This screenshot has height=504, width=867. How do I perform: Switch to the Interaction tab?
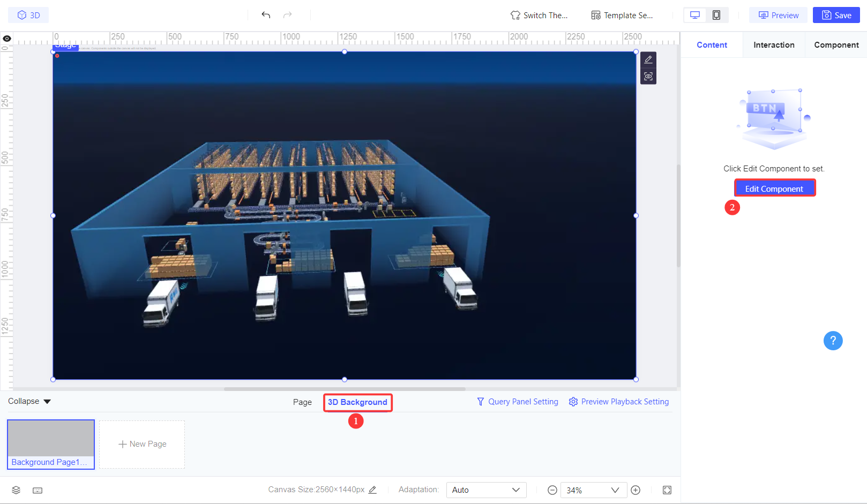click(774, 45)
